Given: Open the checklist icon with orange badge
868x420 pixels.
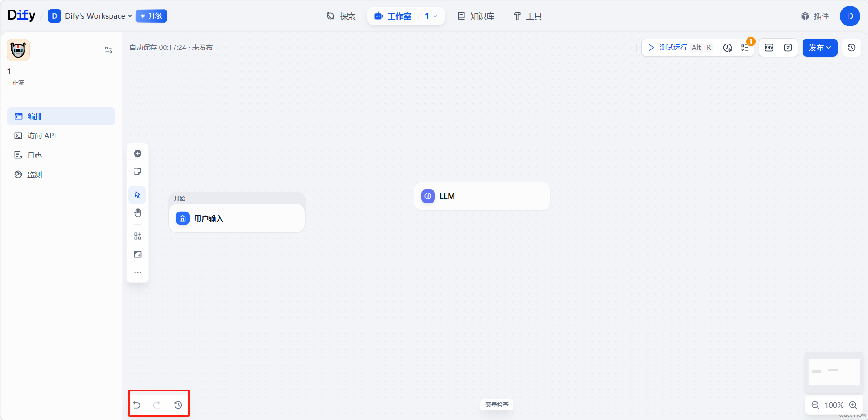Looking at the screenshot, I should click(745, 48).
